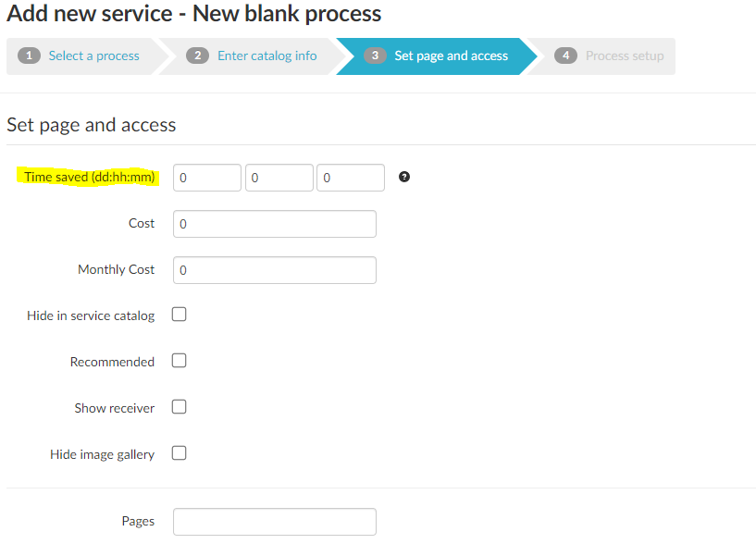Viewport: 756px width, 544px height.
Task: Check the Hide image gallery option
Action: coord(180,453)
